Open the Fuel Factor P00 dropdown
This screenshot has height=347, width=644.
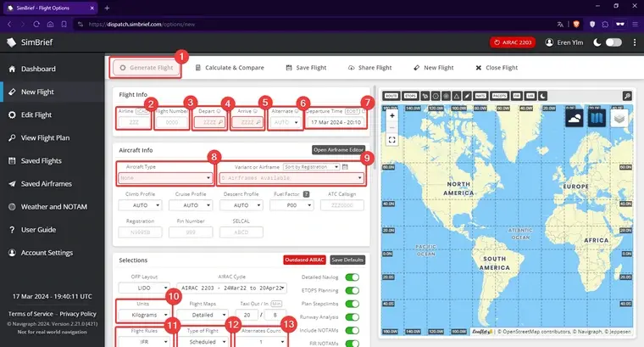pyautogui.click(x=291, y=205)
